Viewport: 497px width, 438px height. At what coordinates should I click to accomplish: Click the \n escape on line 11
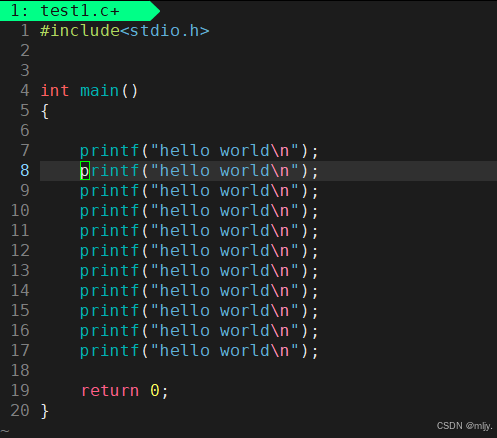(x=280, y=231)
